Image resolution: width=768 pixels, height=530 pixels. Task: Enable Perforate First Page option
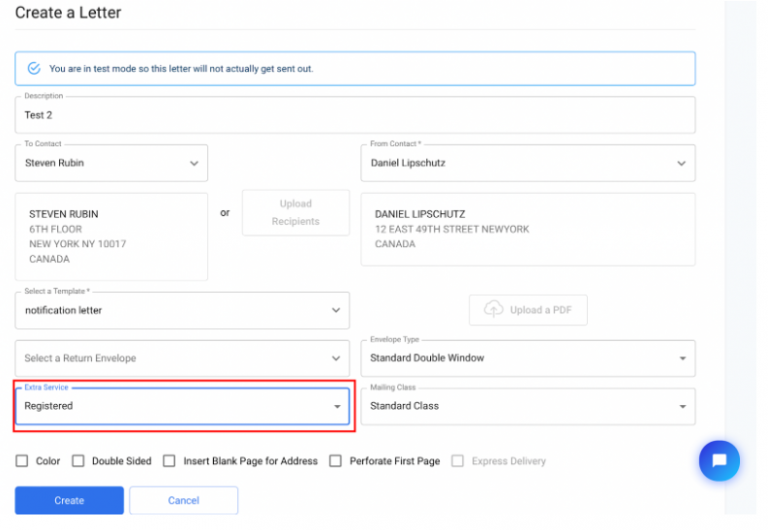coord(336,461)
